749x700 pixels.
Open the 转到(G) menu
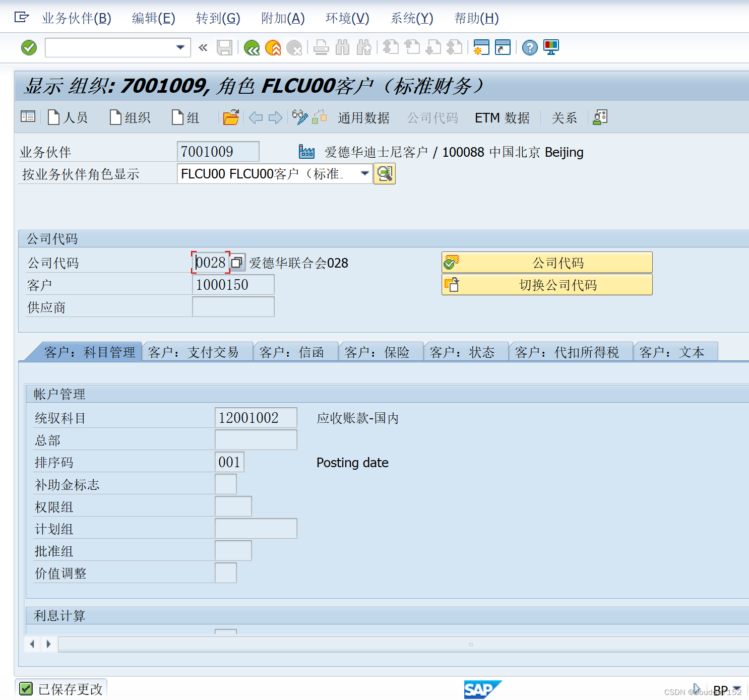point(218,18)
